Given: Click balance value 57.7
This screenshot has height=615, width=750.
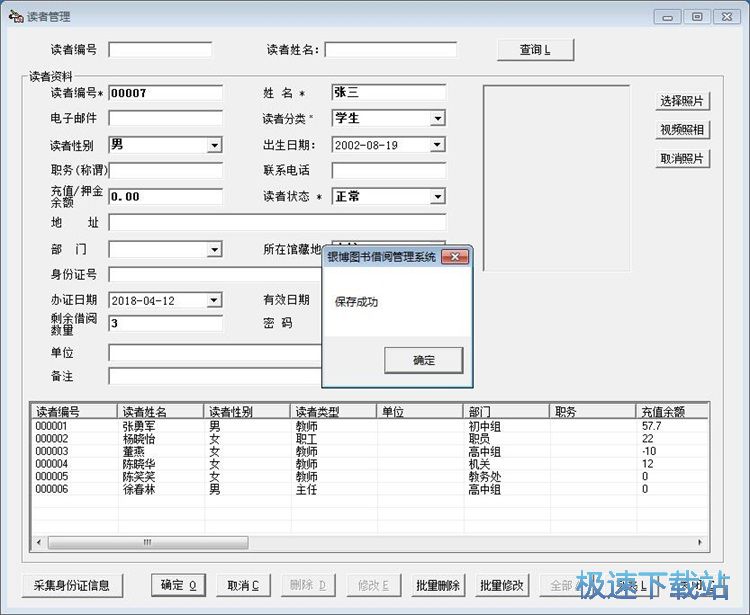Looking at the screenshot, I should point(651,426).
